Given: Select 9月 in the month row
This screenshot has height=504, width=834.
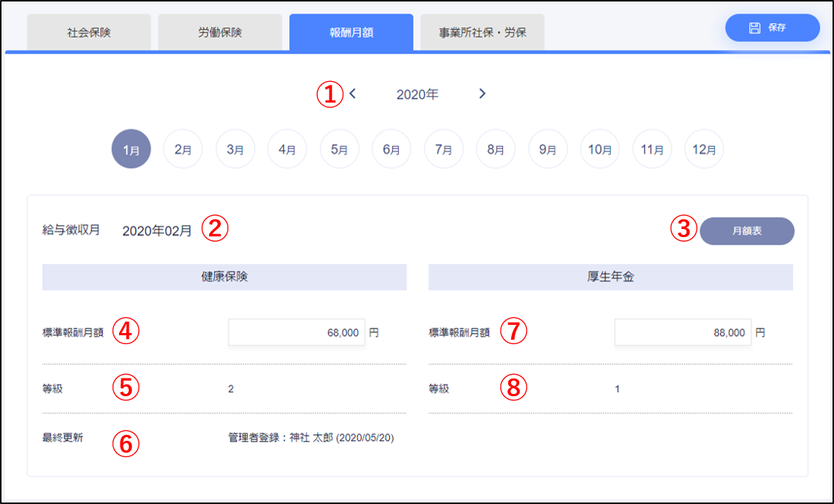Looking at the screenshot, I should click(x=548, y=149).
